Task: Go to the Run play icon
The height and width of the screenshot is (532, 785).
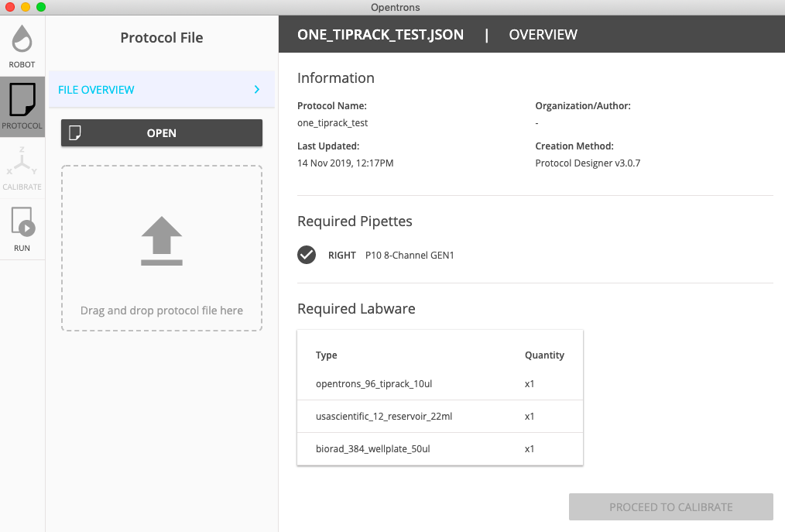Action: pyautogui.click(x=23, y=221)
